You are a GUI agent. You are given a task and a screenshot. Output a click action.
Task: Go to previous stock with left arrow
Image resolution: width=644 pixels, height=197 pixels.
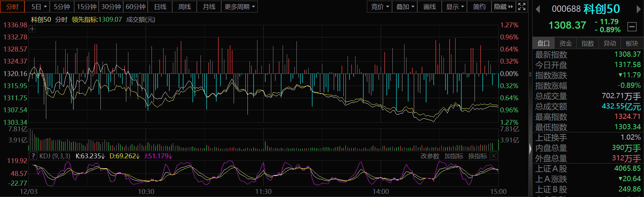click(x=538, y=9)
